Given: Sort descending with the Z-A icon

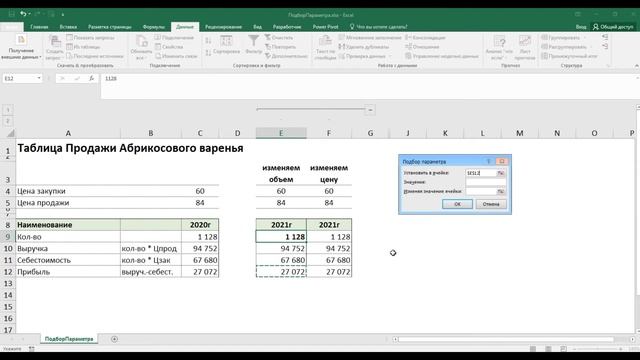Looking at the screenshot, I should pos(208,53).
